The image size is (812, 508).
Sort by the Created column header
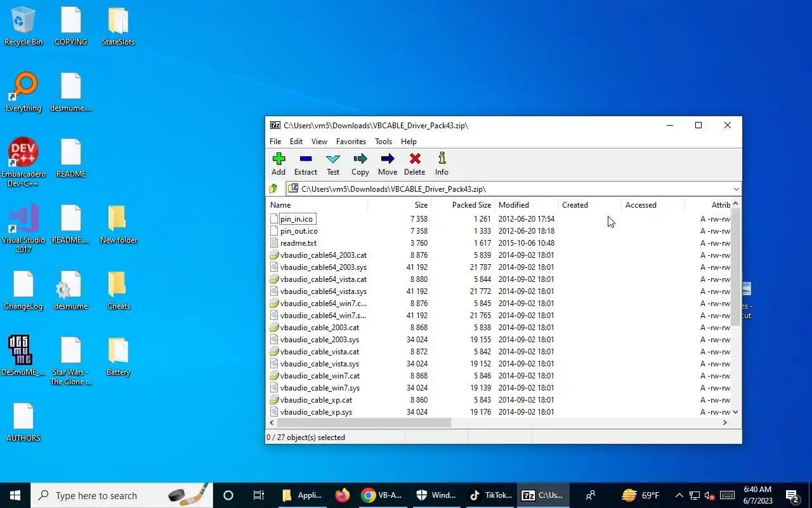[x=590, y=205]
